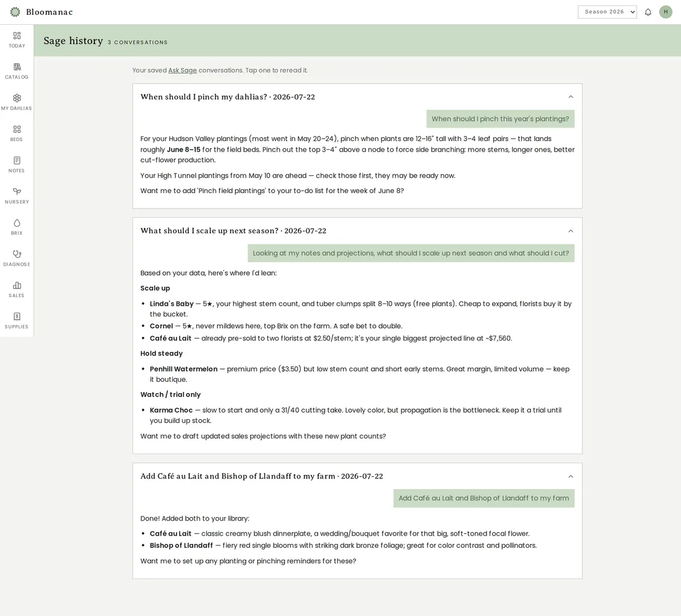Viewport: 681px width, 616px height.
Task: Open the Supplies receipt icon
Action: coord(17,317)
